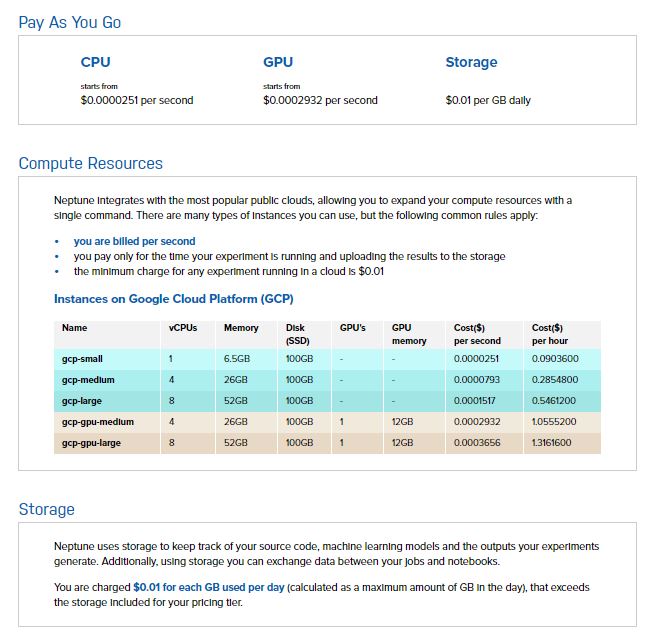This screenshot has width=649, height=644.
Task: Click the gcp-gpu-medium row name
Action: click(x=98, y=422)
